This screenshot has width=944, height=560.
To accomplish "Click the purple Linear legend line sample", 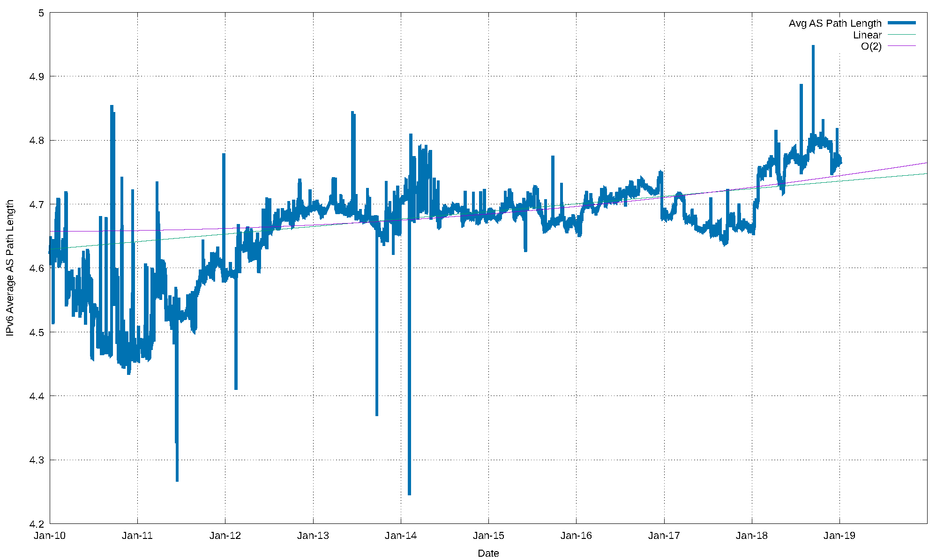I will pos(901,35).
